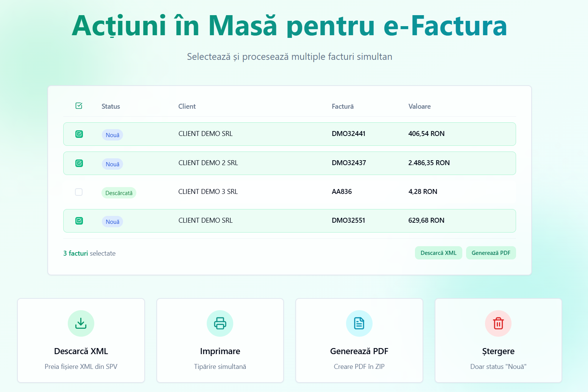Click the Client column header
The width and height of the screenshot is (588, 392).
pyautogui.click(x=187, y=106)
